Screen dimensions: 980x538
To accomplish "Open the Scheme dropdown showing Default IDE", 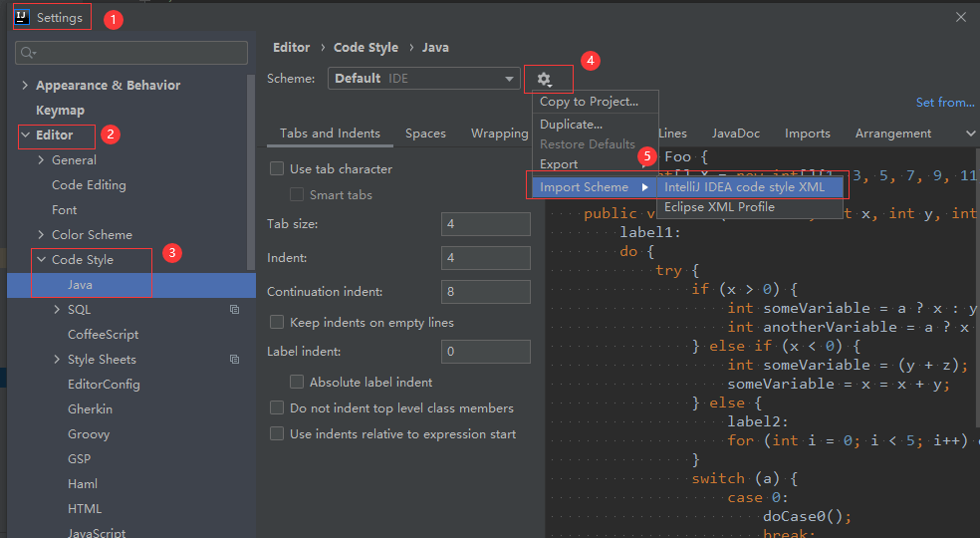I will pyautogui.click(x=423, y=78).
